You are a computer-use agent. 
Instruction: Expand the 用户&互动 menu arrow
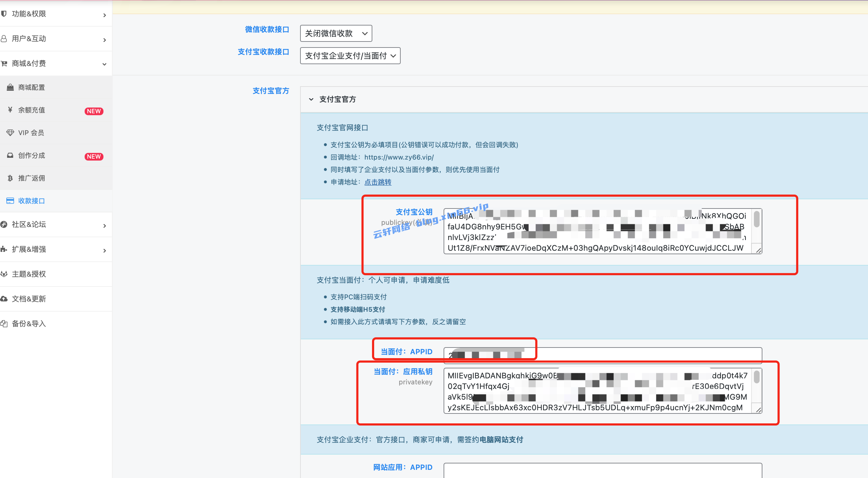pos(105,40)
